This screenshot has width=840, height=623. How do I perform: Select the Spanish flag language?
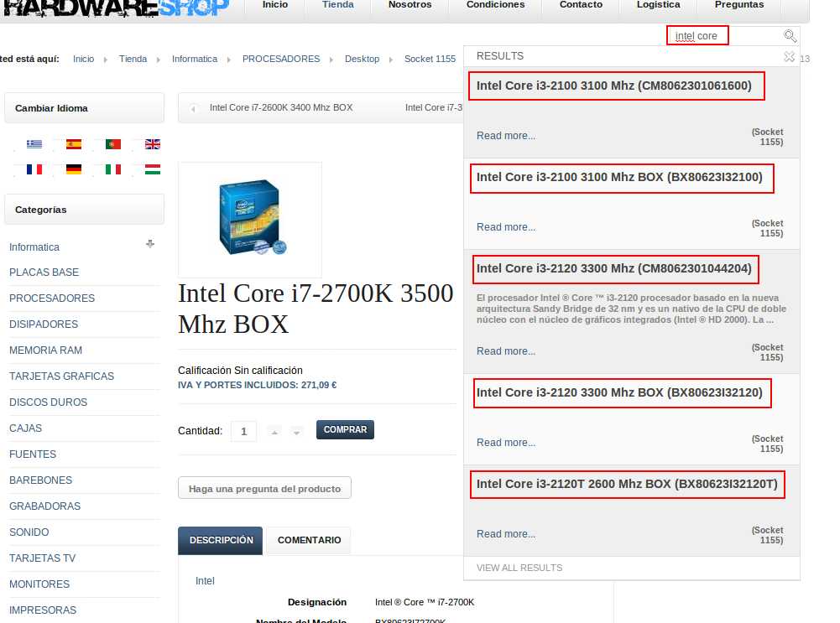coord(74,144)
